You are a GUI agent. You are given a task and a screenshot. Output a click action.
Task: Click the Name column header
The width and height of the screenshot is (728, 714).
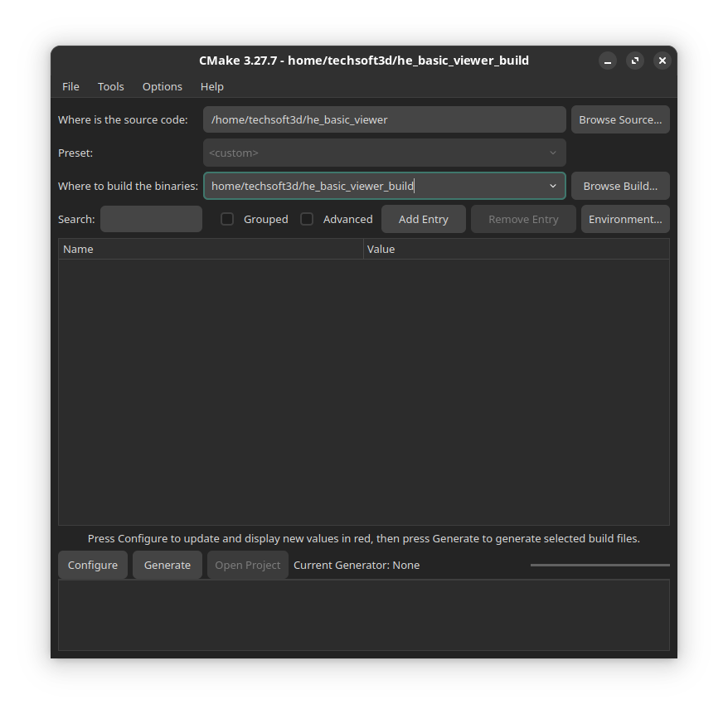click(x=211, y=250)
